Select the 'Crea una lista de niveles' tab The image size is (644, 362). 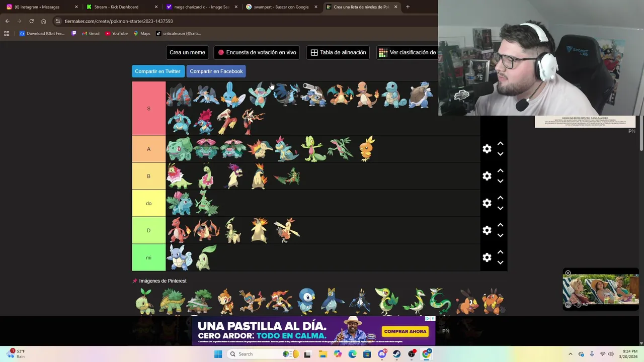click(361, 7)
